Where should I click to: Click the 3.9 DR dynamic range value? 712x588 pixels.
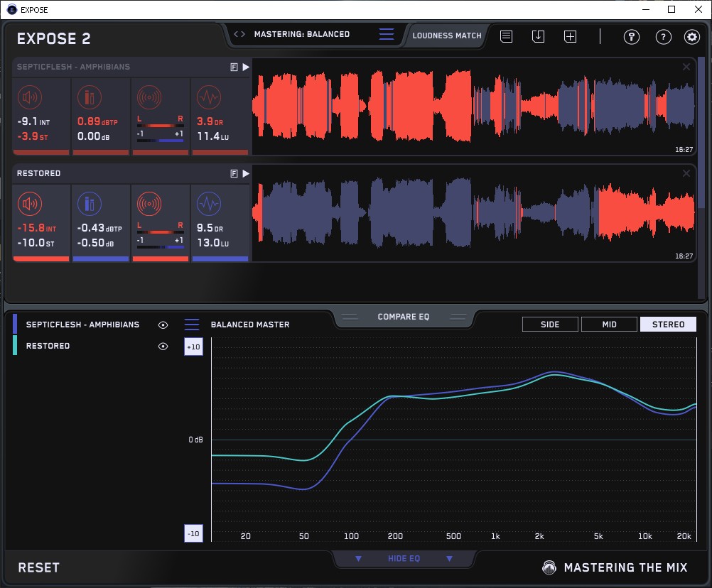click(210, 121)
